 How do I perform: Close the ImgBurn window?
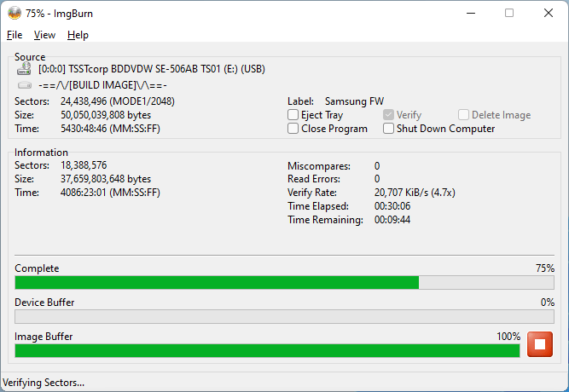click(549, 13)
